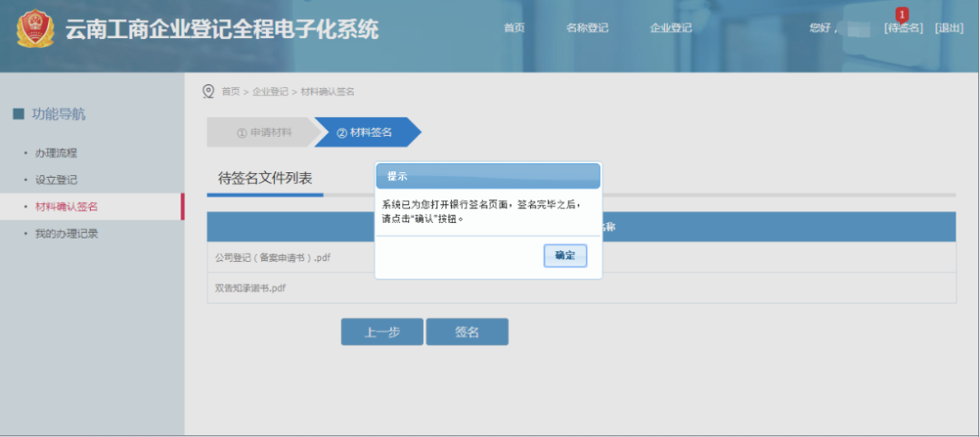Viewport: 980px width, 437px height.
Task: Click the 确定 button in the dialog
Action: (565, 256)
